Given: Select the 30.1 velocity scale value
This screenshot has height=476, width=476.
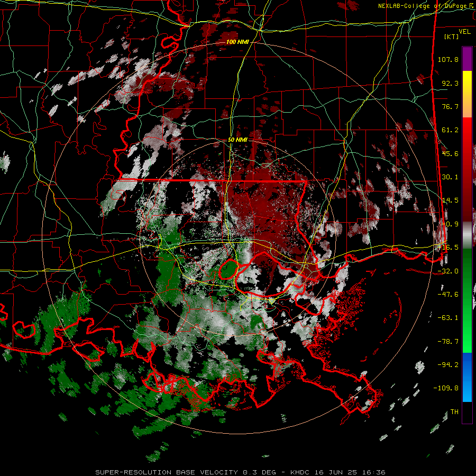Looking at the screenshot, I should click(x=450, y=177).
